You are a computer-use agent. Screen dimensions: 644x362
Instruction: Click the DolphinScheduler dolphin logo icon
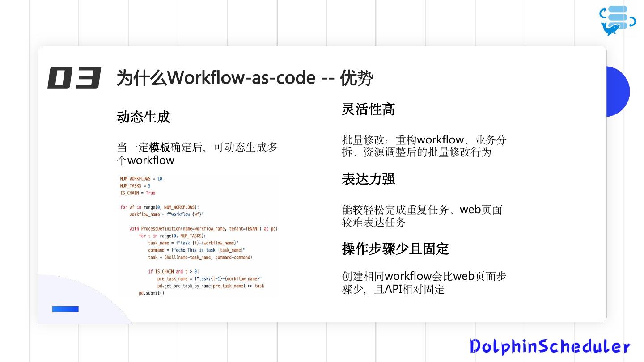pos(616,19)
